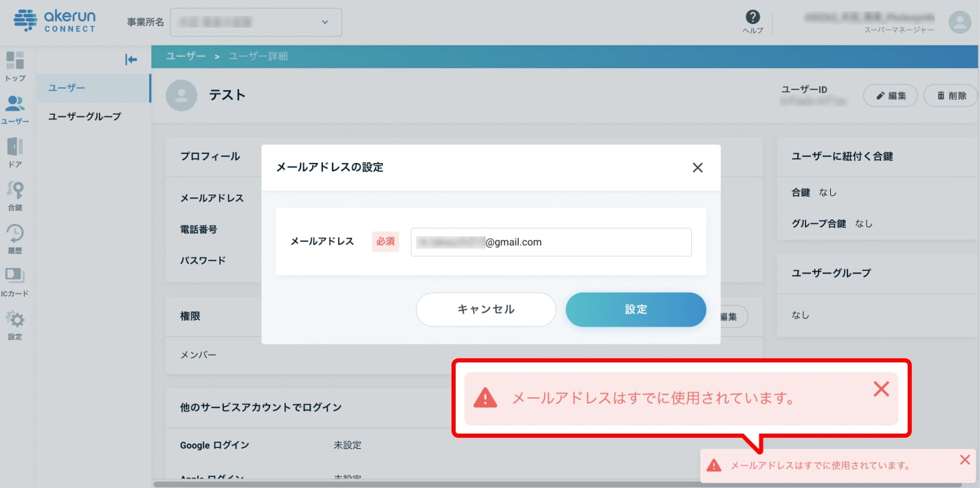
Task: Click the パスワード profile label
Action: (x=203, y=260)
